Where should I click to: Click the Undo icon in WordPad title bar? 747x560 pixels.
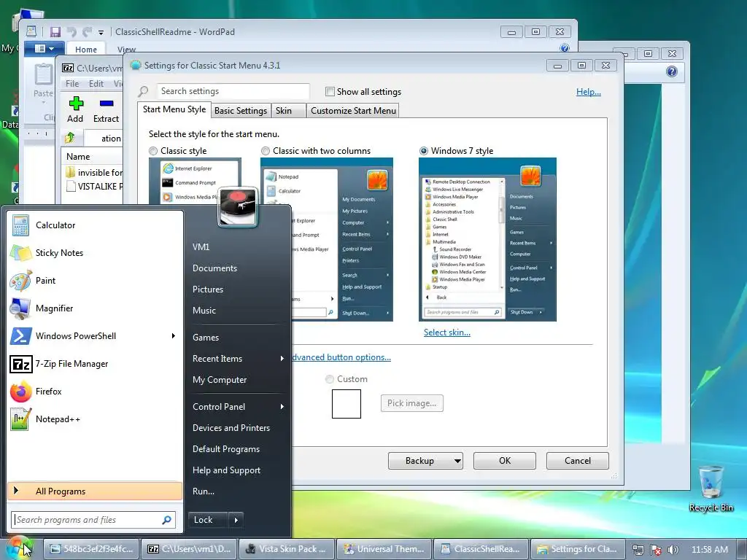coord(72,32)
